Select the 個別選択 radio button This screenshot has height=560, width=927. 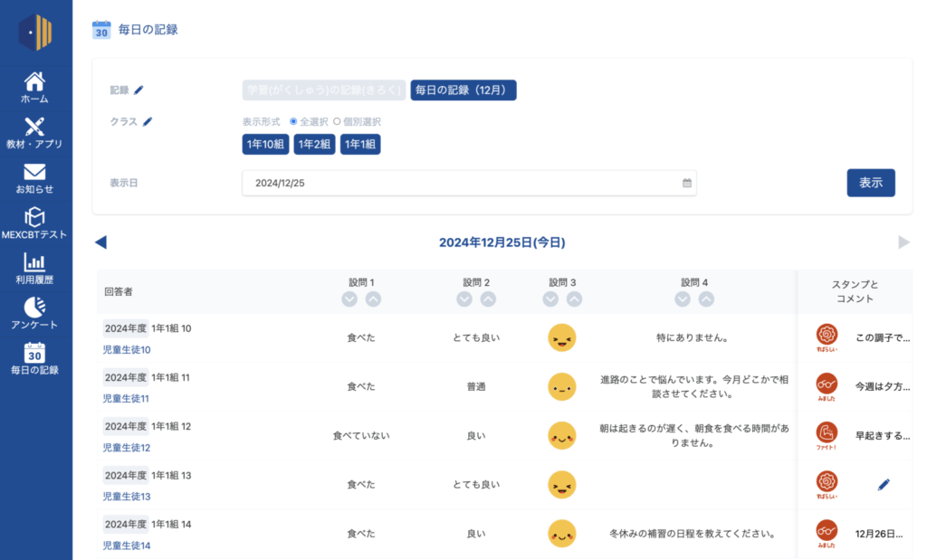point(337,121)
